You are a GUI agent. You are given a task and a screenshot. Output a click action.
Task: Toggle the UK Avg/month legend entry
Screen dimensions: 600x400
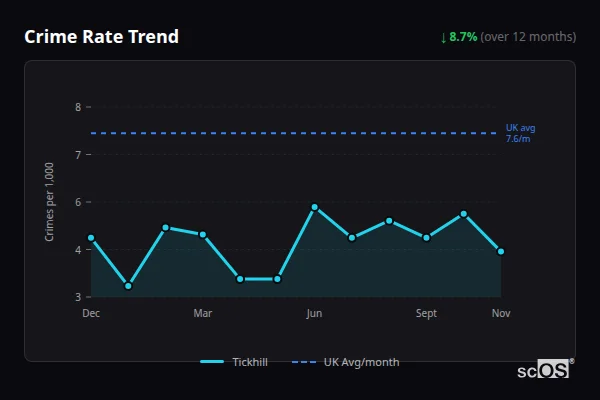pyautogui.click(x=346, y=362)
